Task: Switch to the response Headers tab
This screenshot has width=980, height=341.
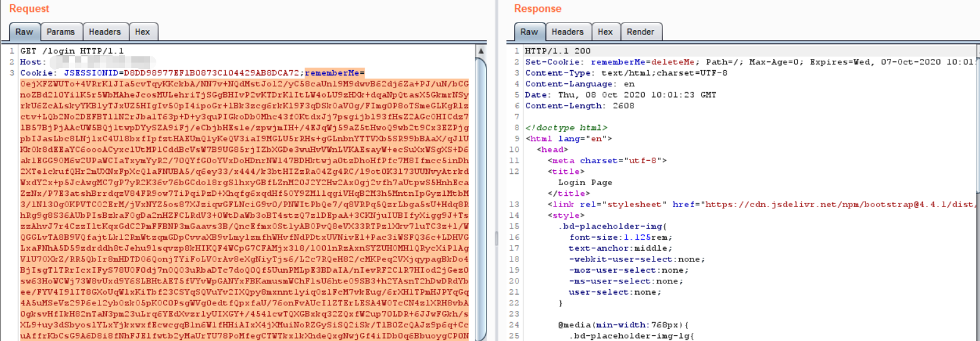Action: pyautogui.click(x=567, y=32)
